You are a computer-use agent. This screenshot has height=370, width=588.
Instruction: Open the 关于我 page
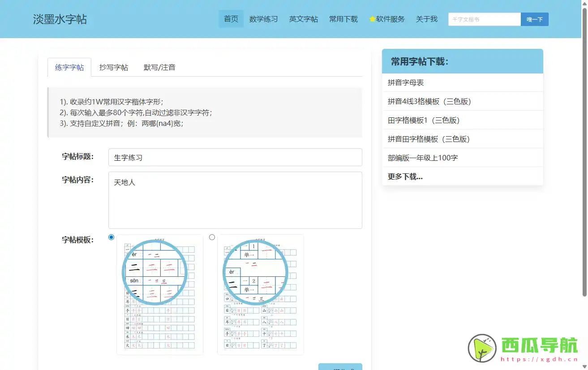tap(426, 19)
